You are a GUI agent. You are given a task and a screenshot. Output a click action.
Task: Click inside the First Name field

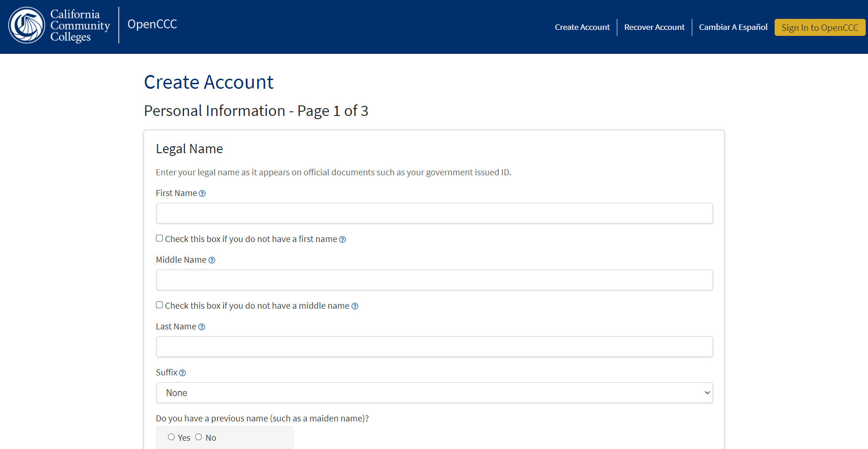coord(434,213)
